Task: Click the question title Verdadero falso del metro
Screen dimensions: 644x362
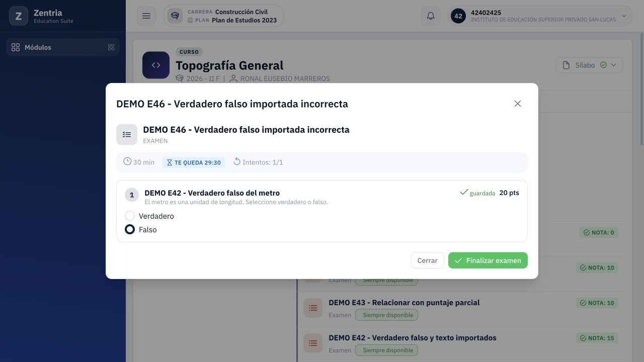Action: [x=212, y=193]
